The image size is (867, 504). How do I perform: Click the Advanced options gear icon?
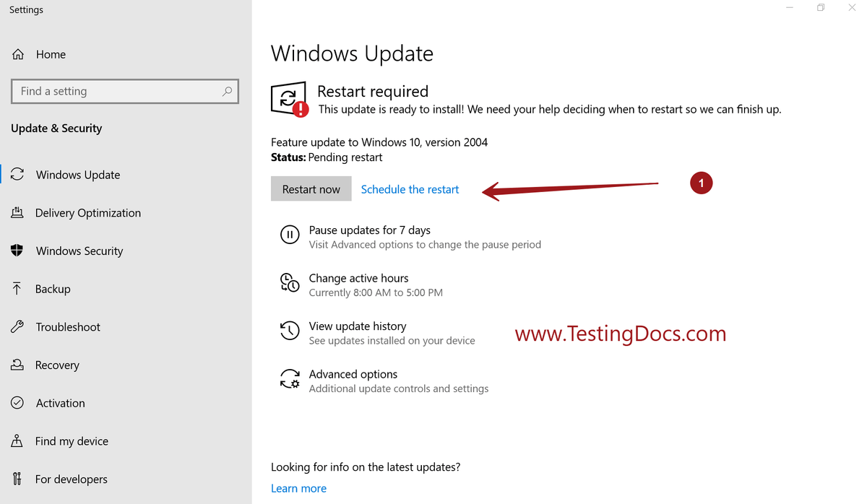[290, 378]
